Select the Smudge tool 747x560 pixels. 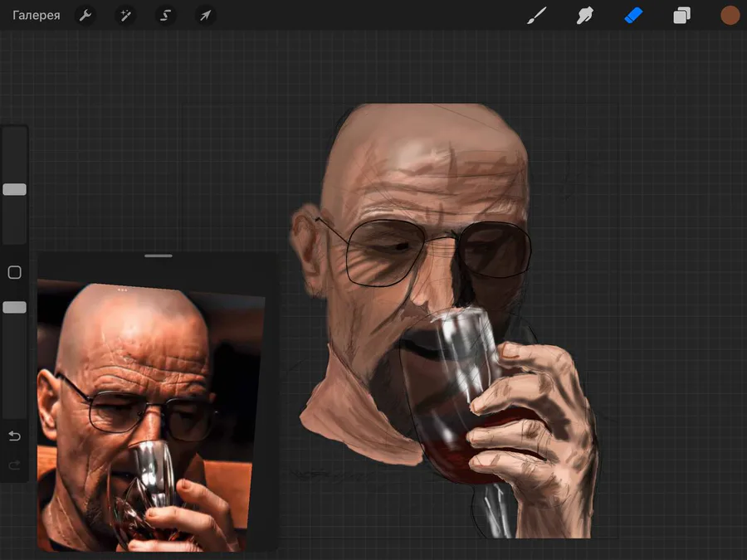[585, 15]
